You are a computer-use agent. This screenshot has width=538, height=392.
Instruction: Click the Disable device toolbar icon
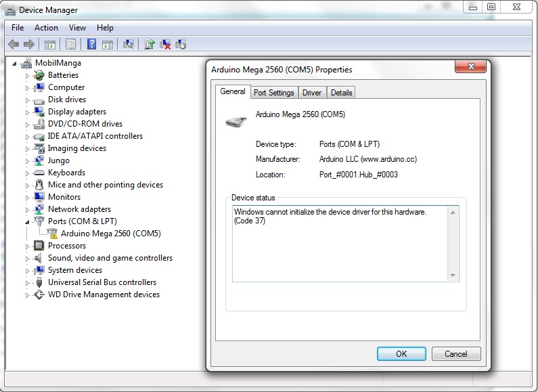click(x=181, y=44)
